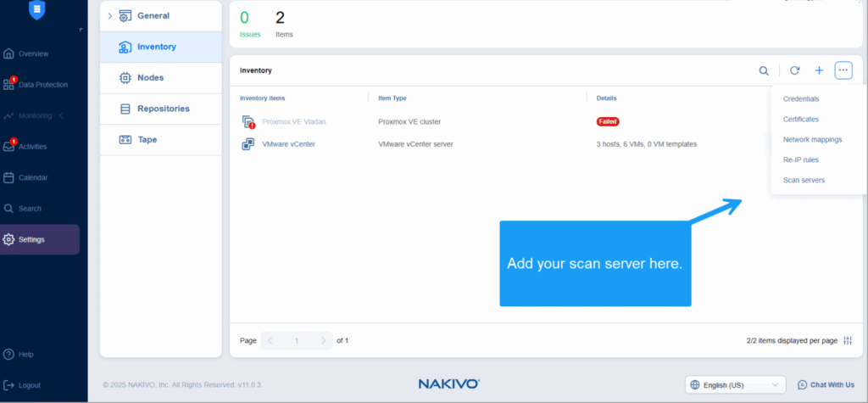The height and width of the screenshot is (403, 868).
Task: Open the Repositories settings tab
Action: coord(160,109)
